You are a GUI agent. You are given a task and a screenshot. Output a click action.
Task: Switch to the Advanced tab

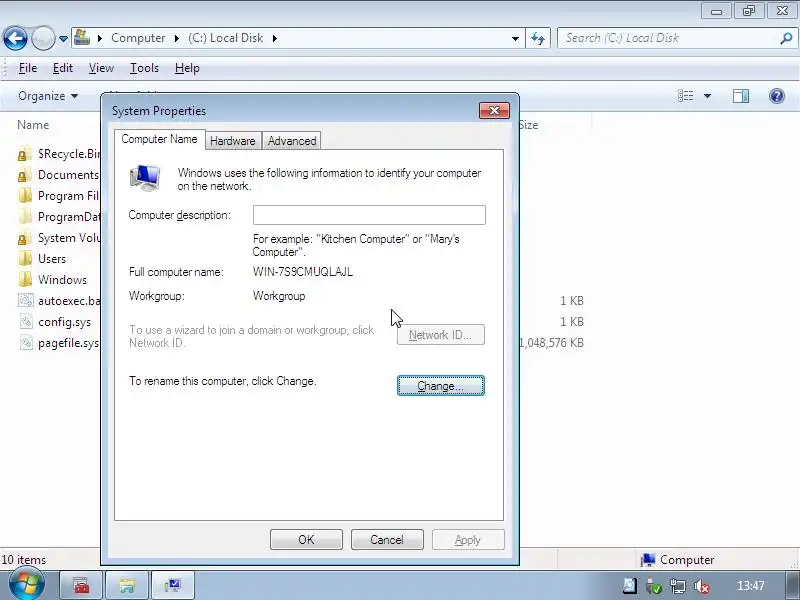click(x=292, y=141)
